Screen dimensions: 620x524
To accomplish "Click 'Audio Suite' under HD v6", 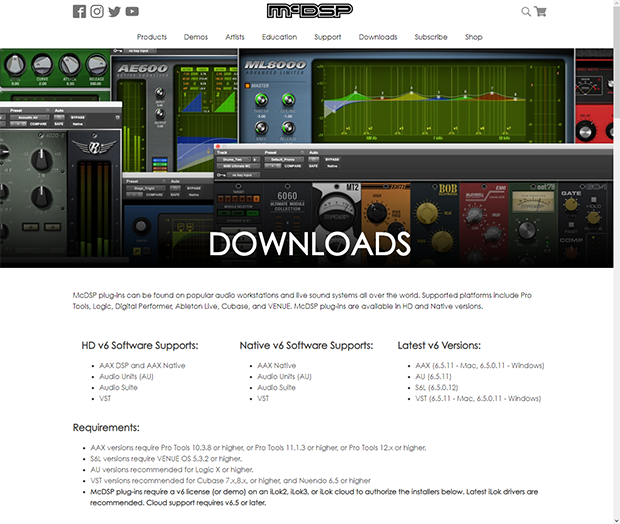I will coord(118,388).
